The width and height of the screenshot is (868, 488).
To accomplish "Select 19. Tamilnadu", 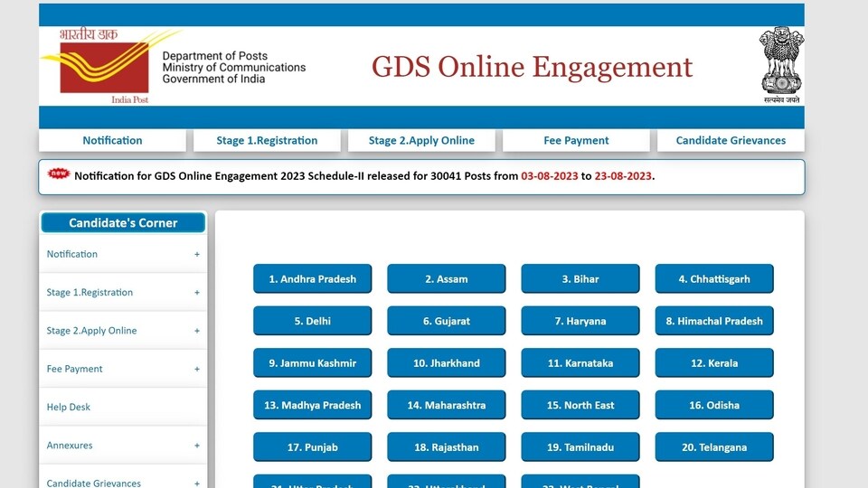I will tap(580, 447).
